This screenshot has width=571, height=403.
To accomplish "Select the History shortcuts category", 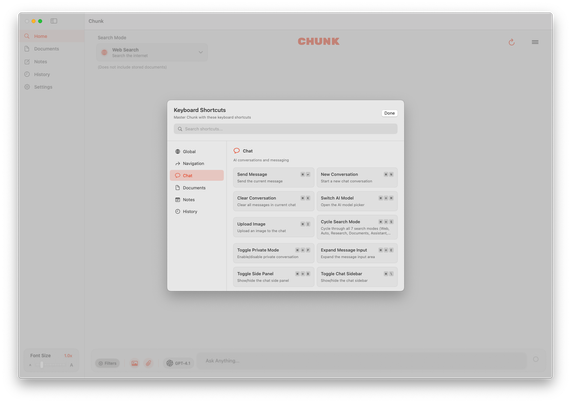I will [197, 212].
